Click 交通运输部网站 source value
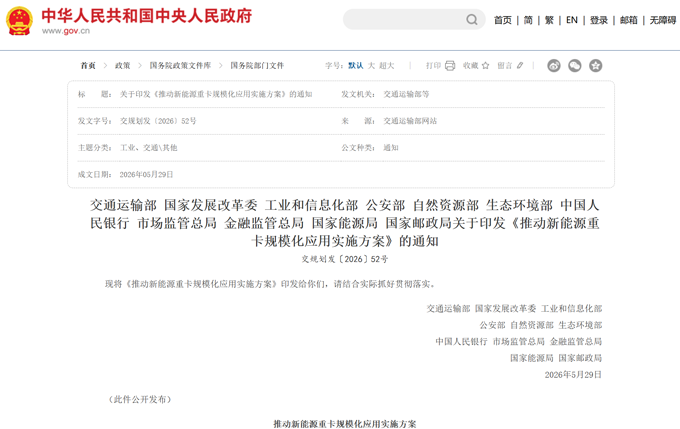This screenshot has width=680, height=429. [410, 121]
